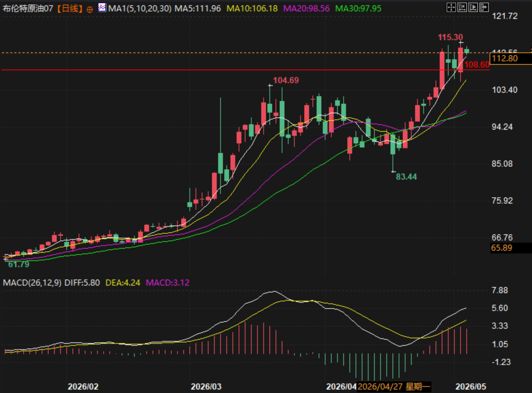Viewport: 532px width, 393px height.
Task: Click the 布伦特原油07 instrument title
Action: pyautogui.click(x=28, y=9)
